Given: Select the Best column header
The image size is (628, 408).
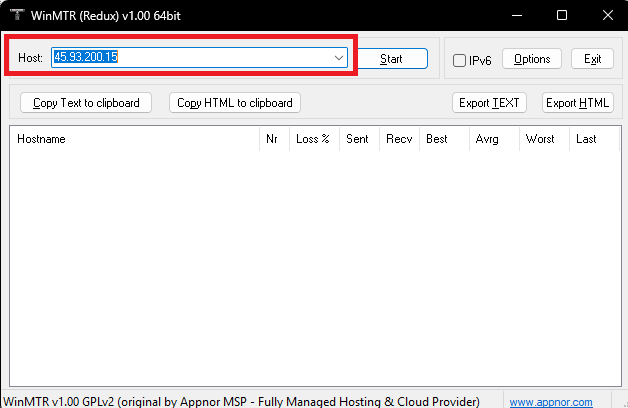Looking at the screenshot, I should pyautogui.click(x=444, y=139).
